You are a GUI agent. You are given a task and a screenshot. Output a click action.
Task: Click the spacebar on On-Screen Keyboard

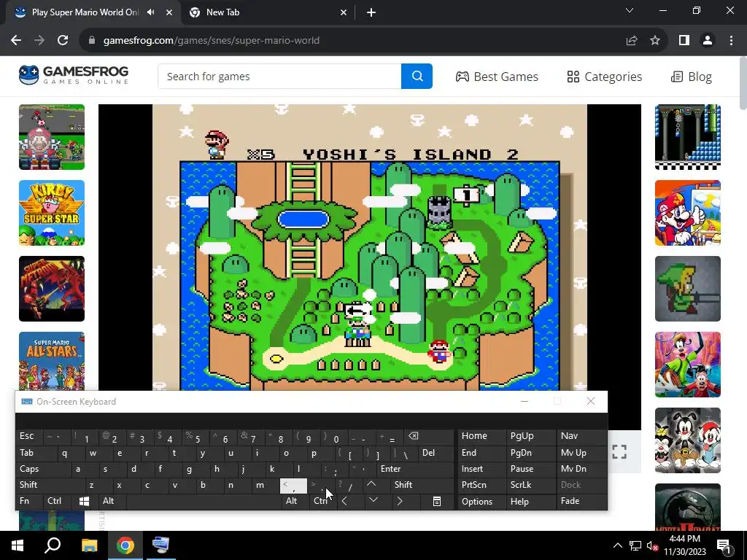click(x=203, y=501)
